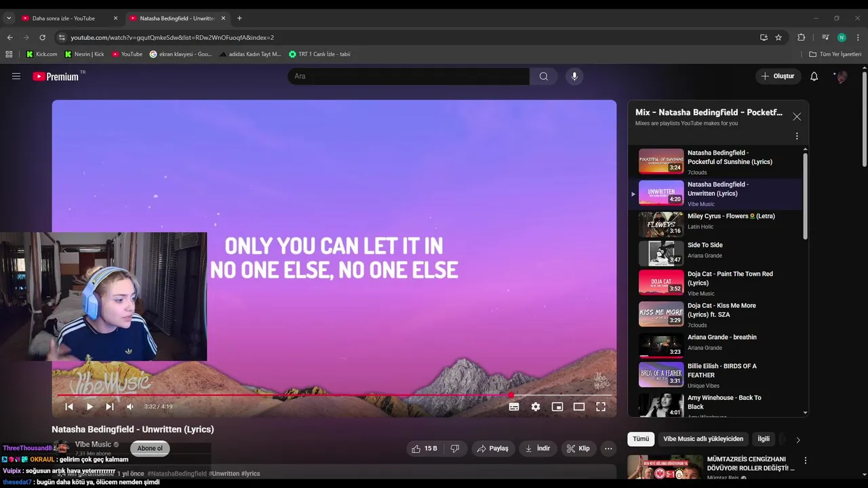The height and width of the screenshot is (488, 868).
Task: Click the Ara search input field
Action: (408, 77)
